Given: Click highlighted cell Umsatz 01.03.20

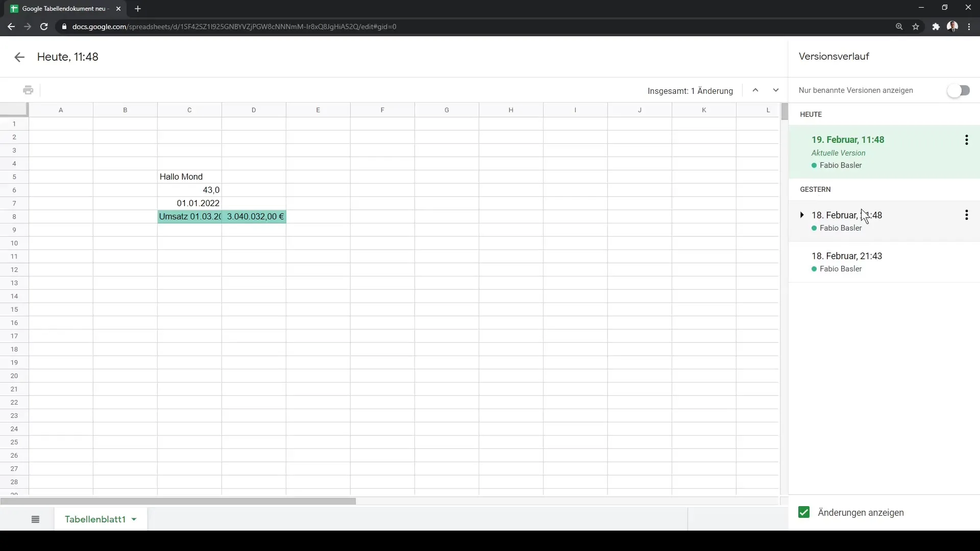Looking at the screenshot, I should click(x=189, y=216).
